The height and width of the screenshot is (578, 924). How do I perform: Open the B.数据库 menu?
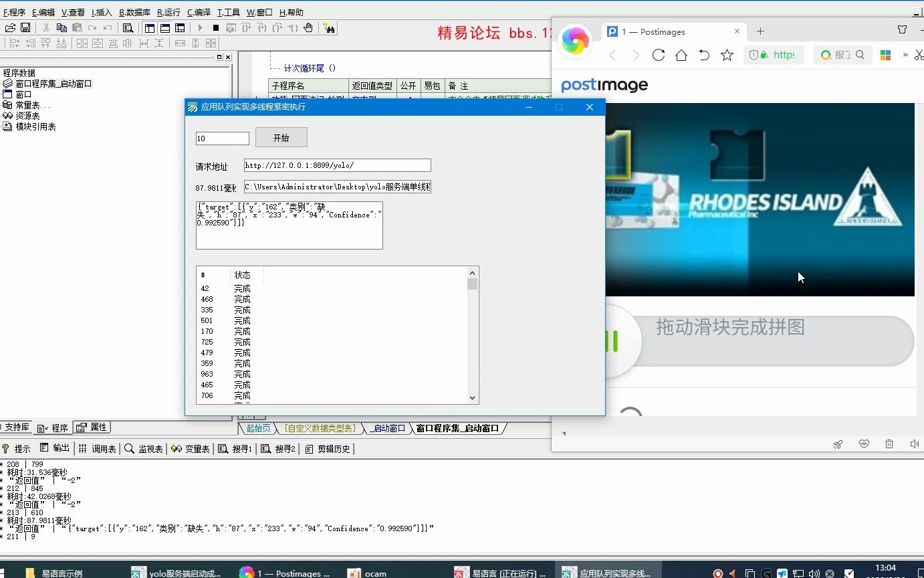click(x=134, y=12)
